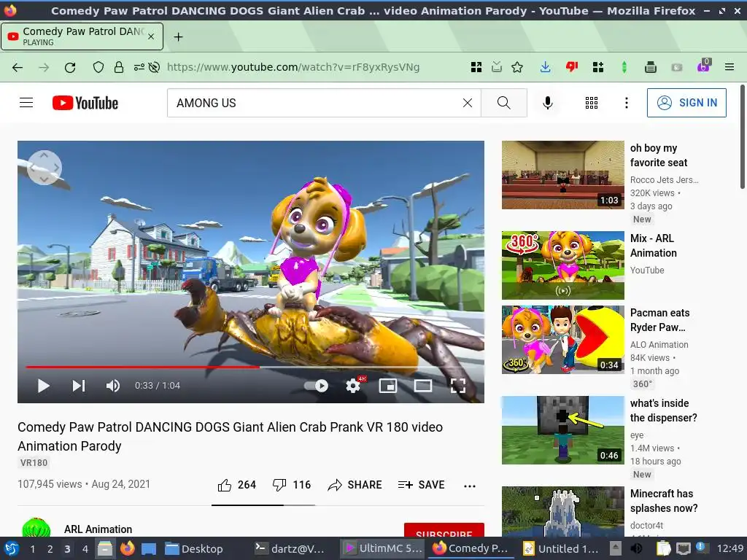The height and width of the screenshot is (560, 747).
Task: Open the Desktop taskbar item
Action: tap(194, 549)
